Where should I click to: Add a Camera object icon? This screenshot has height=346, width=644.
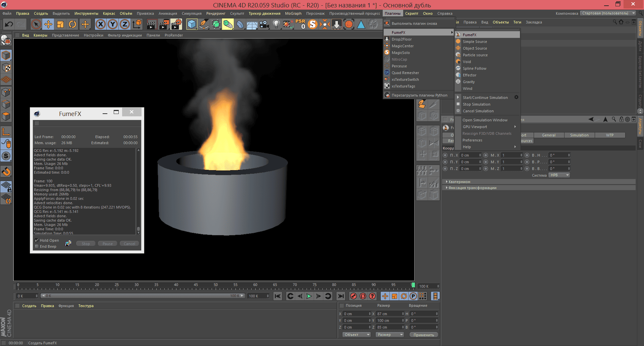(x=264, y=24)
